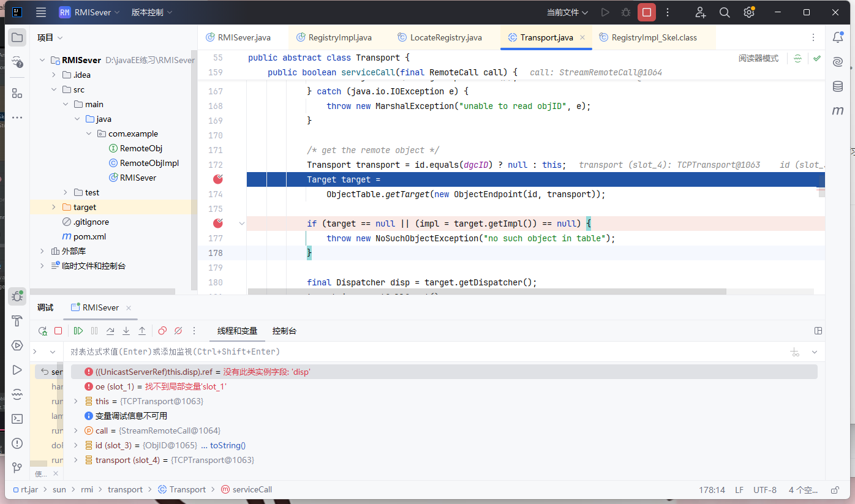
Task: Remove the breakpoint on line 173
Action: point(217,179)
